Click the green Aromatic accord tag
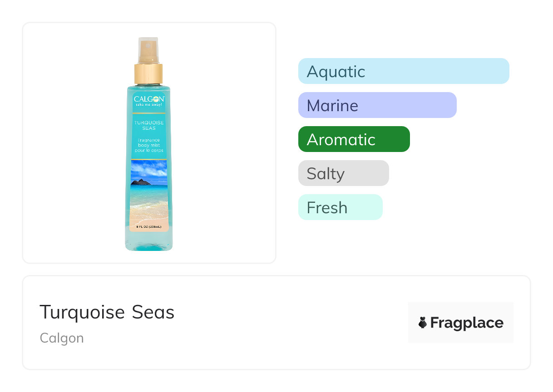The width and height of the screenshot is (553, 392). tap(354, 139)
